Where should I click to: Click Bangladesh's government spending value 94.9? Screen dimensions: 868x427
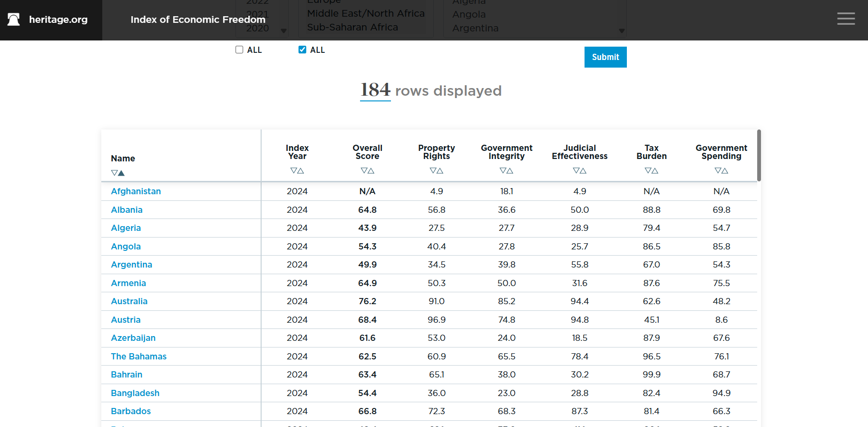click(x=722, y=393)
